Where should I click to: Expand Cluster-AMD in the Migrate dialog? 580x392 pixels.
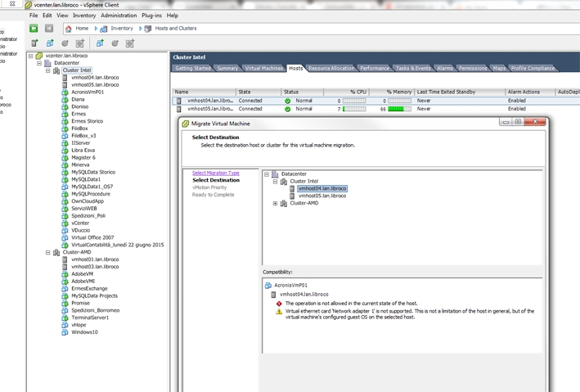[275, 203]
